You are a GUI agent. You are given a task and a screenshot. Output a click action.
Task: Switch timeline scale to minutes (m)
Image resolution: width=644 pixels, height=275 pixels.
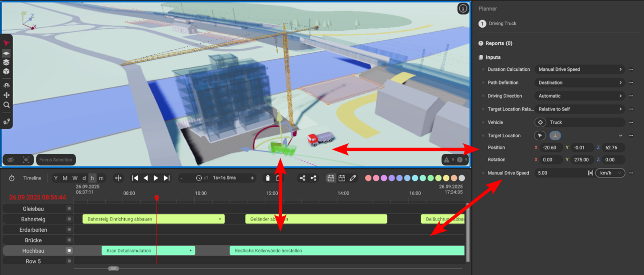pyautogui.click(x=101, y=178)
